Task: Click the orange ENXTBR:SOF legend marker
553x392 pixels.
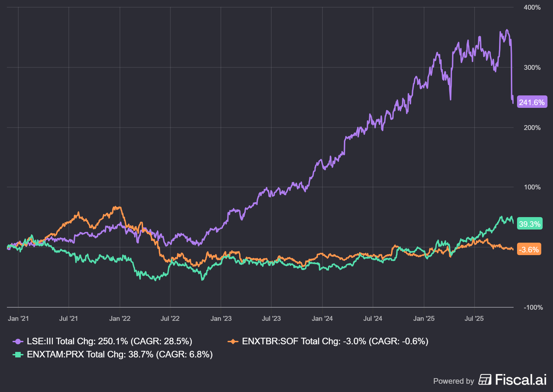Action: point(233,342)
